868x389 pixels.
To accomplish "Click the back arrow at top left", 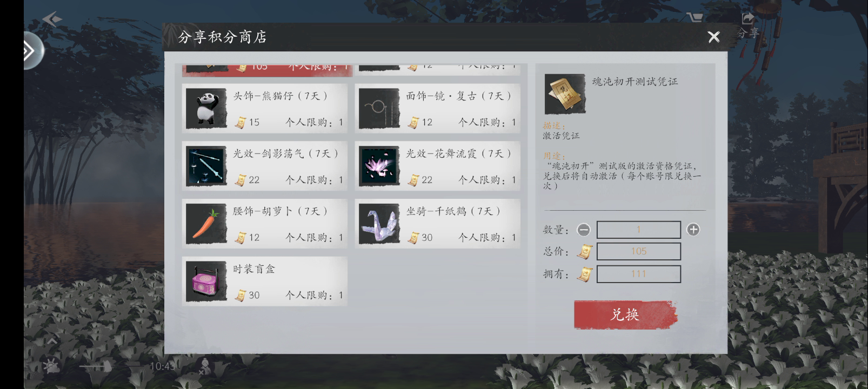I will coord(52,19).
